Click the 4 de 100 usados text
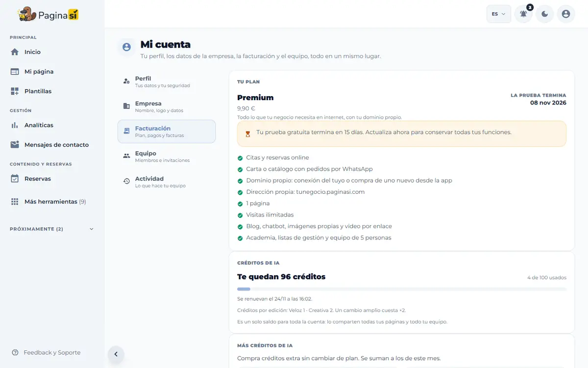Viewport: 588px width, 368px height. 547,278
